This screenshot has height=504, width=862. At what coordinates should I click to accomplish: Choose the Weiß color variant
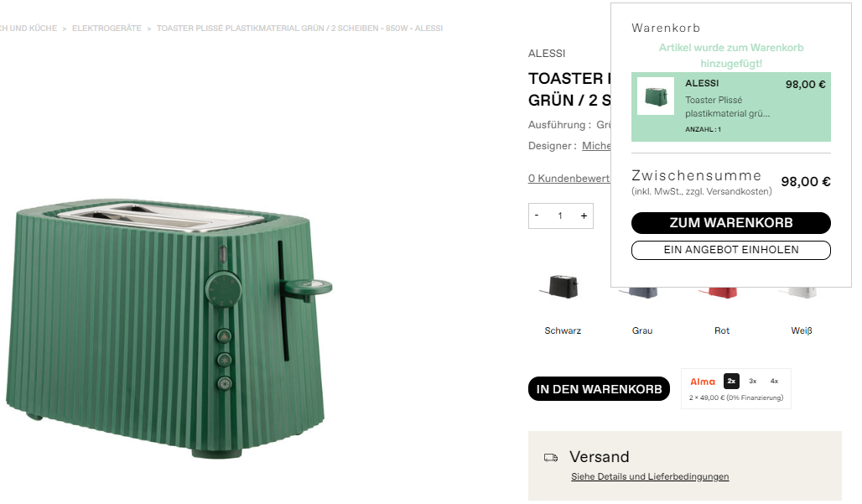pos(802,330)
